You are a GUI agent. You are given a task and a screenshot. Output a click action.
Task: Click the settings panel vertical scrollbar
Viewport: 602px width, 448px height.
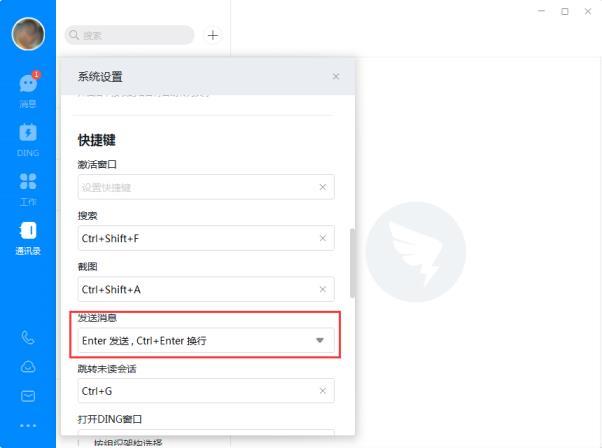pyautogui.click(x=352, y=263)
